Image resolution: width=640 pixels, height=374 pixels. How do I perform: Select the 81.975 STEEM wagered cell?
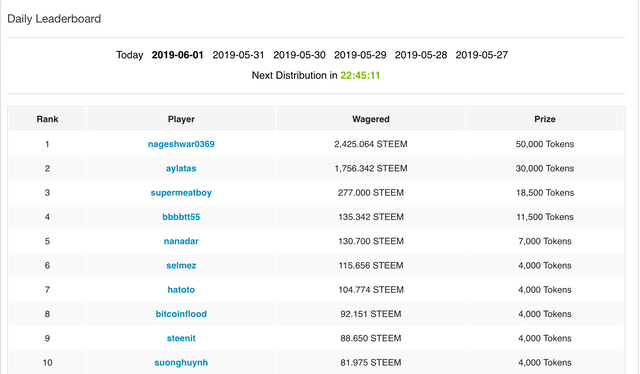point(371,363)
